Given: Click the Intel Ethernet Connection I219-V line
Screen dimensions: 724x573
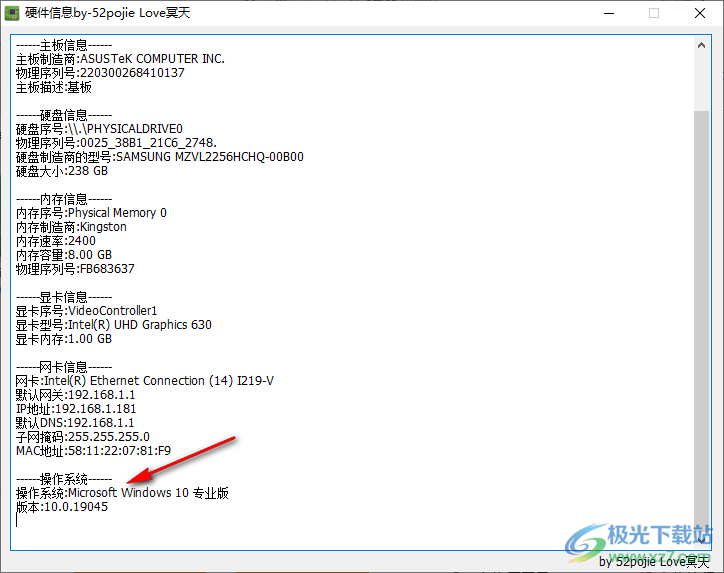Looking at the screenshot, I should click(x=144, y=380).
